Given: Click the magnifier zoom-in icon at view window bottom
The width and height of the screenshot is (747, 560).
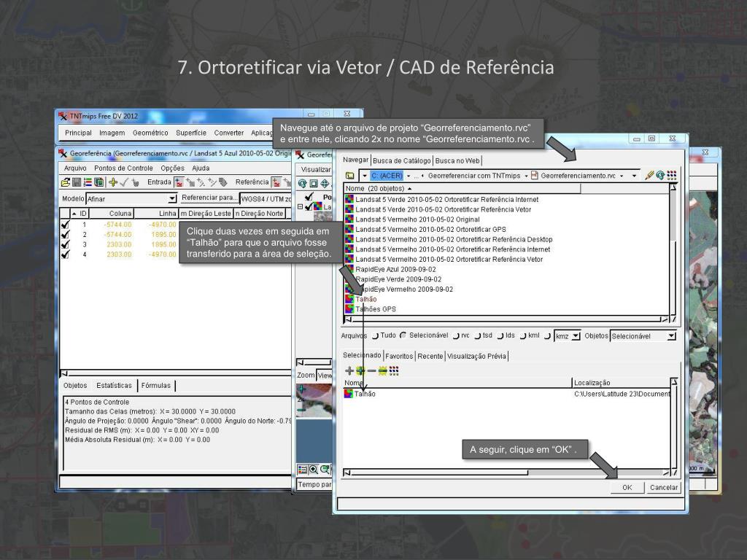Looking at the screenshot, I should pyautogui.click(x=314, y=470).
